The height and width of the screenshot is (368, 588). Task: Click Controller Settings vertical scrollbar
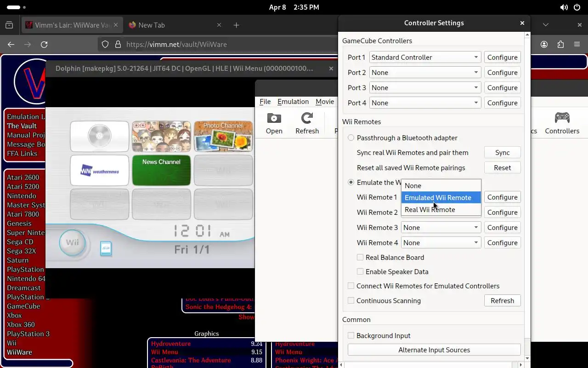pos(527,195)
